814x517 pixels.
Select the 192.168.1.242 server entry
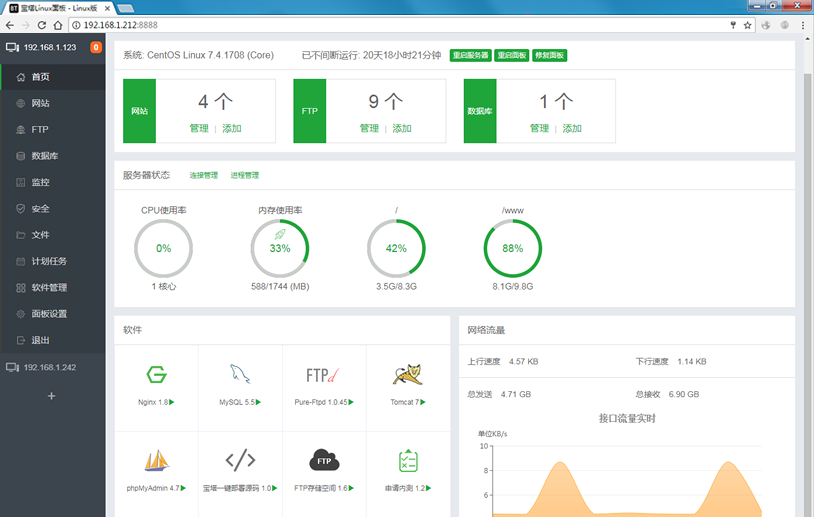coord(52,367)
